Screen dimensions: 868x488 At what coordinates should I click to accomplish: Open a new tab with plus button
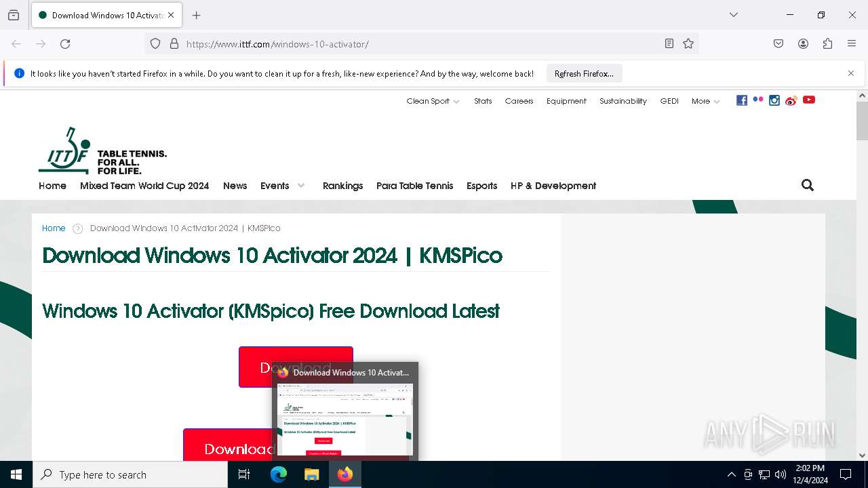pyautogui.click(x=197, y=15)
